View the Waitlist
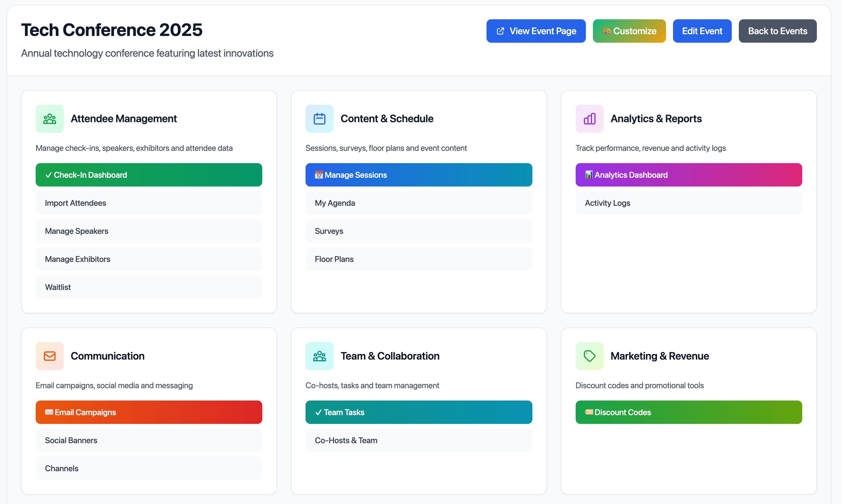Viewport: 842px width, 504px height. point(149,287)
